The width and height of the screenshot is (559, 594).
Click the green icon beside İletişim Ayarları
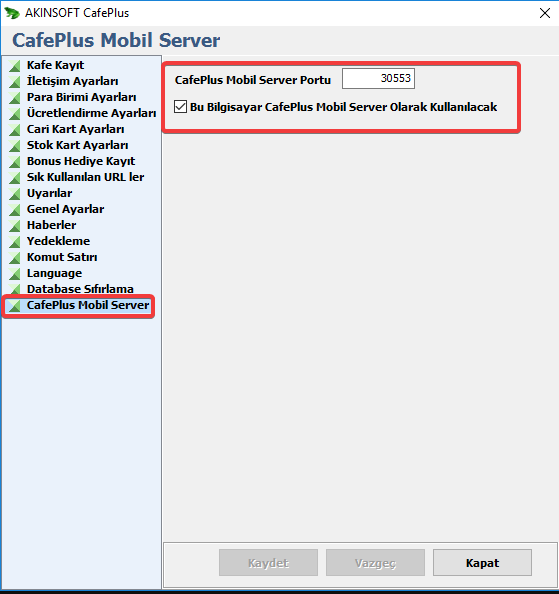tap(15, 81)
